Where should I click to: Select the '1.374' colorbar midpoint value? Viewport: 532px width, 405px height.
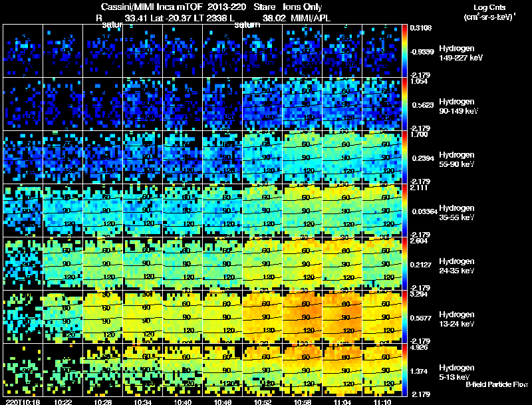tap(419, 372)
